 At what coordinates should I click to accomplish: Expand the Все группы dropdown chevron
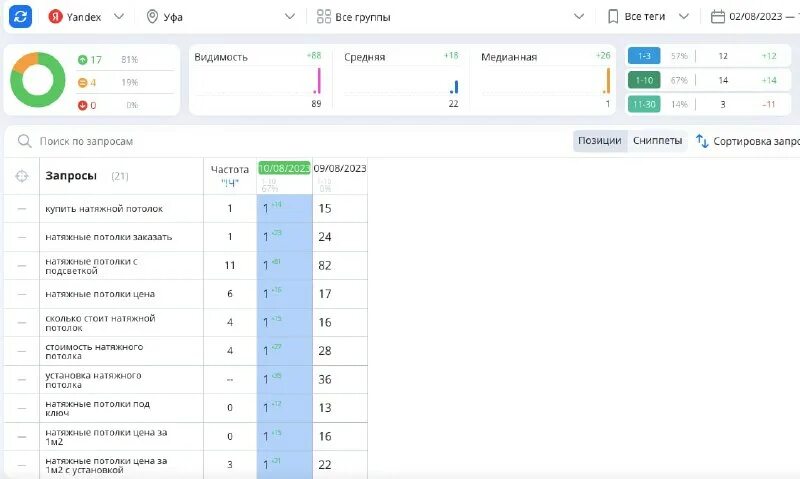pyautogui.click(x=579, y=16)
